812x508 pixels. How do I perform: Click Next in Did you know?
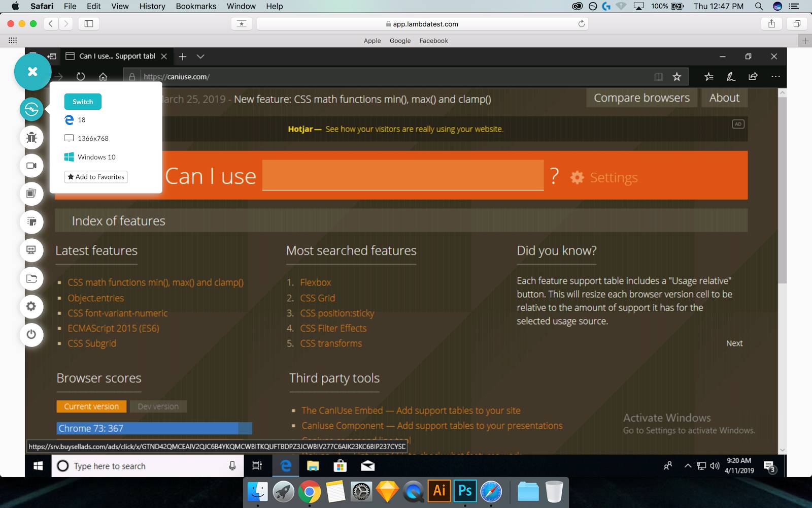(734, 343)
